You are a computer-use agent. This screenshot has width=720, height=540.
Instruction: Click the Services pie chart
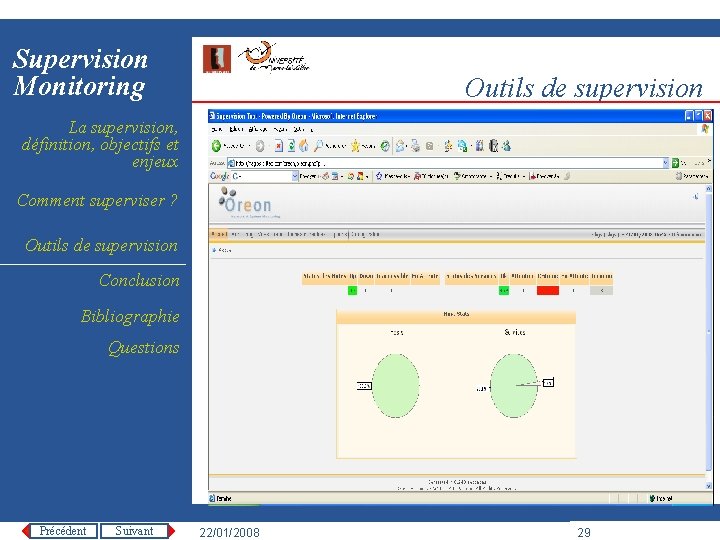514,385
